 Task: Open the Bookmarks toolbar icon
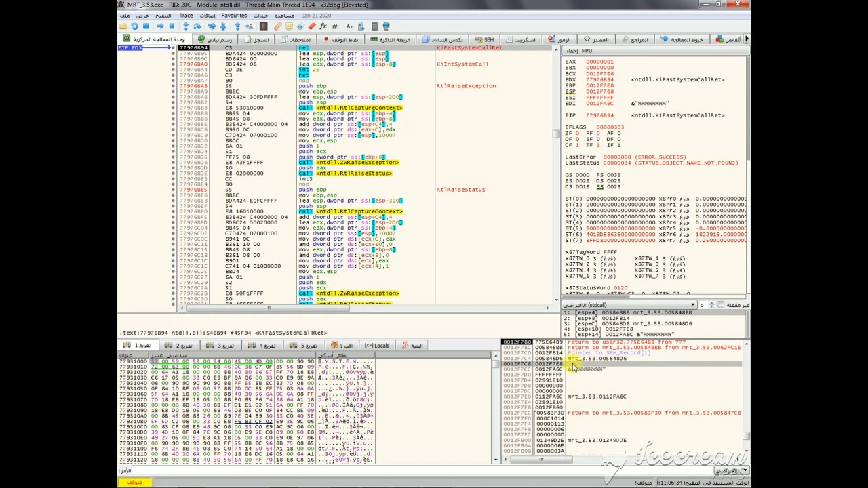tap(312, 26)
